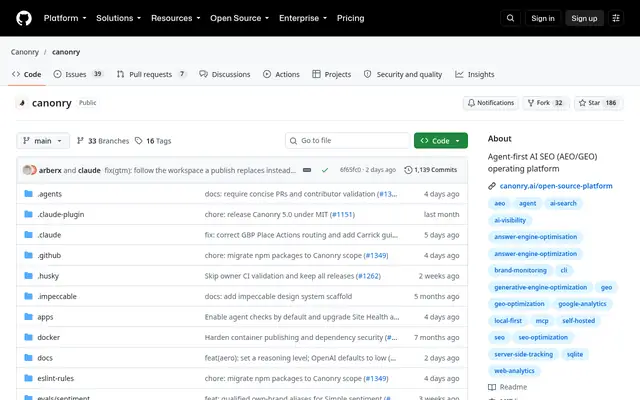Switch to the Discussions tab
Viewport: 640px width, 400px height.
point(224,74)
